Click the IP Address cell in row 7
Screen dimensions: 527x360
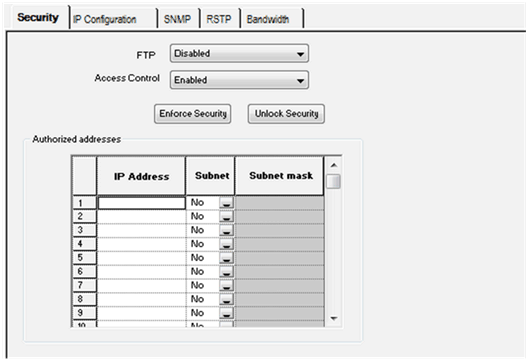[x=141, y=285]
